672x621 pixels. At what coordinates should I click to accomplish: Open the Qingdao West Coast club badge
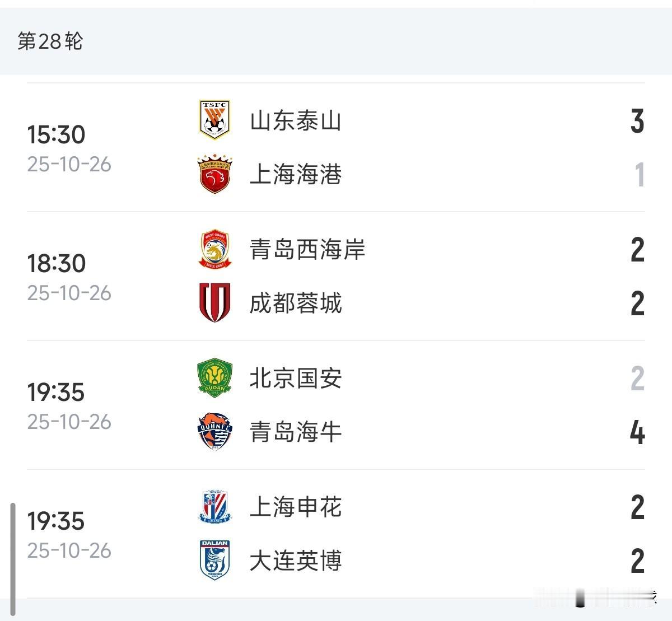[x=215, y=249]
